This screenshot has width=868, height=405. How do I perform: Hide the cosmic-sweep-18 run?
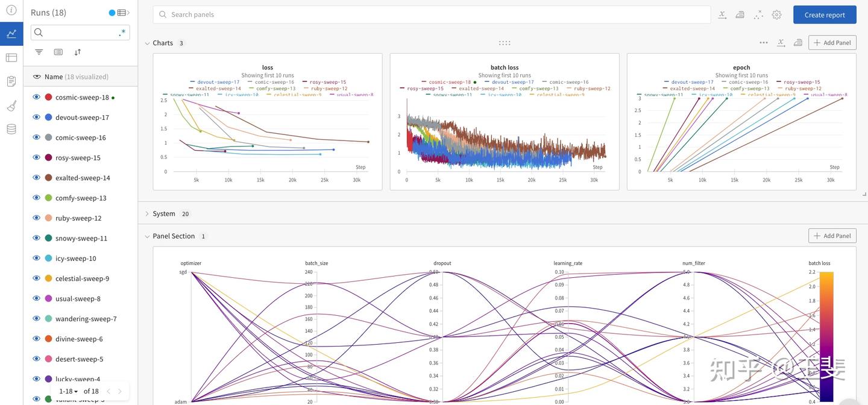coord(36,97)
